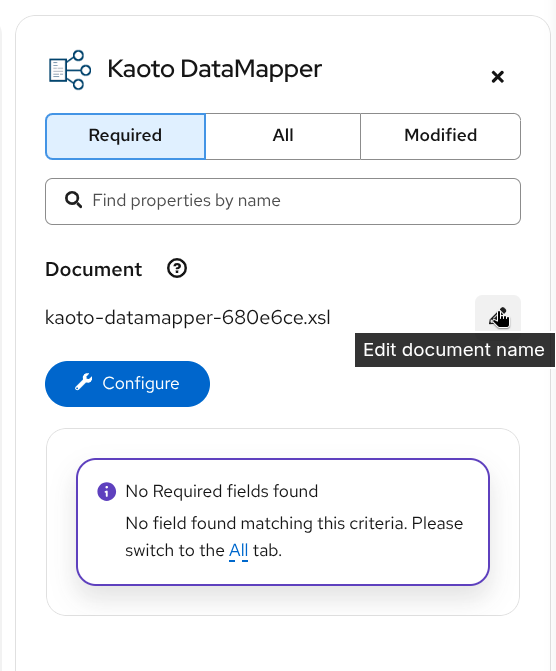Click the No Required fields found heading
The width and height of the screenshot is (556, 671).
click(x=222, y=491)
